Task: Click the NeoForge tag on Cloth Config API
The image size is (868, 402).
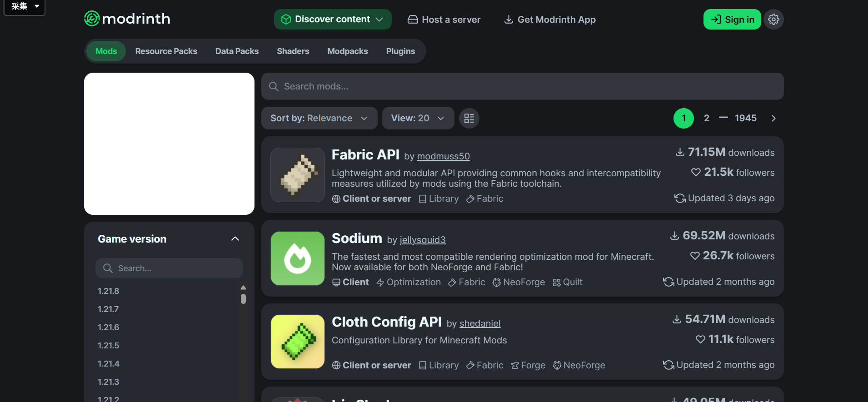Action: click(579, 365)
